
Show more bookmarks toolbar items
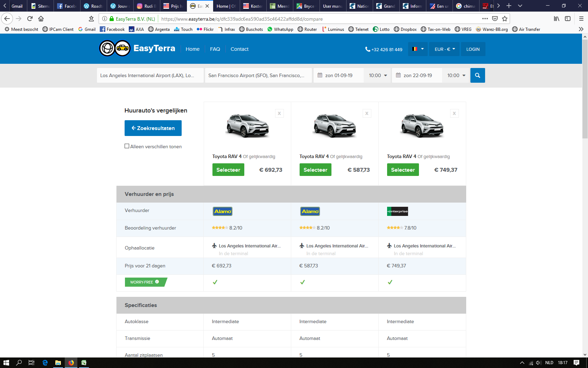click(581, 29)
